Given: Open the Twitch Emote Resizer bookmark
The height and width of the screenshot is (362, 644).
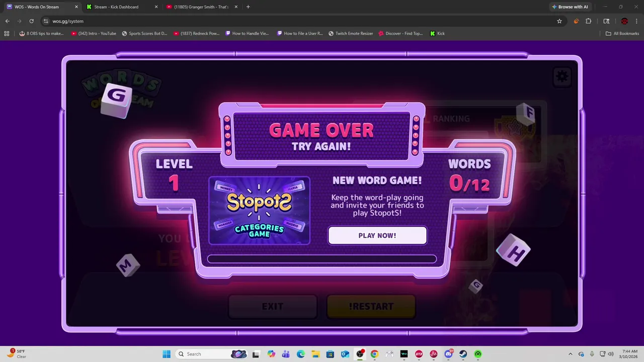Looking at the screenshot, I should pos(351,34).
